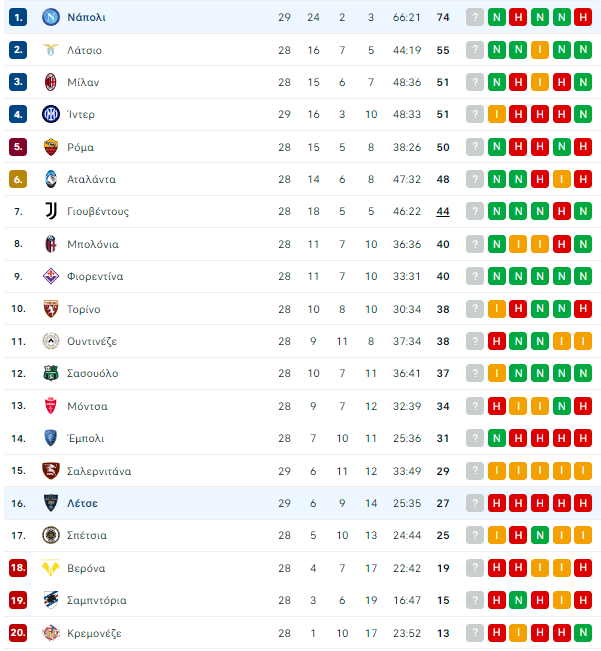Screen dimensions: 601x651
Task: Click the Sampdoria crest icon
Action: pyautogui.click(x=51, y=600)
